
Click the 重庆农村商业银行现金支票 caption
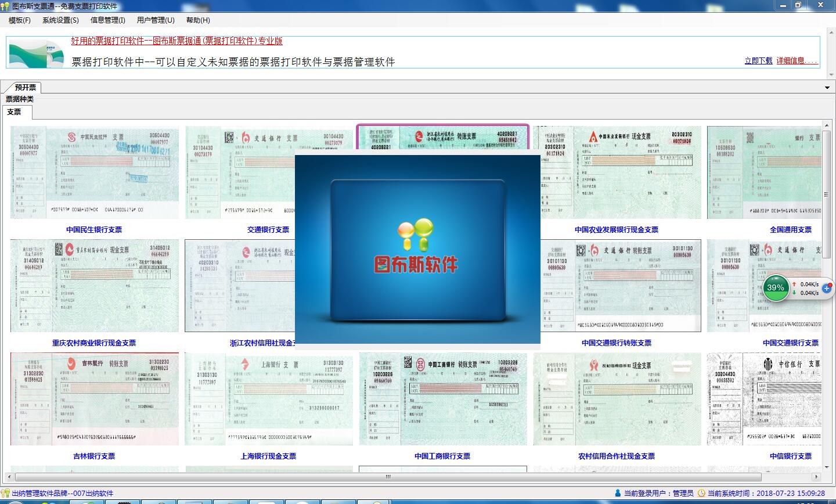click(x=94, y=343)
